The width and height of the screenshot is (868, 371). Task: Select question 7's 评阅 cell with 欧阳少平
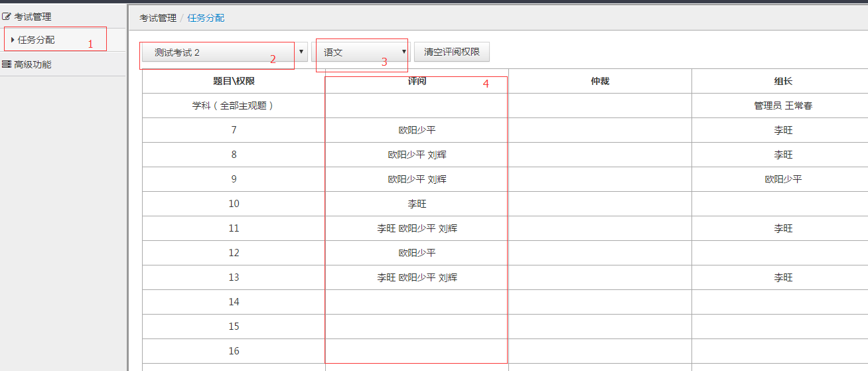[417, 130]
